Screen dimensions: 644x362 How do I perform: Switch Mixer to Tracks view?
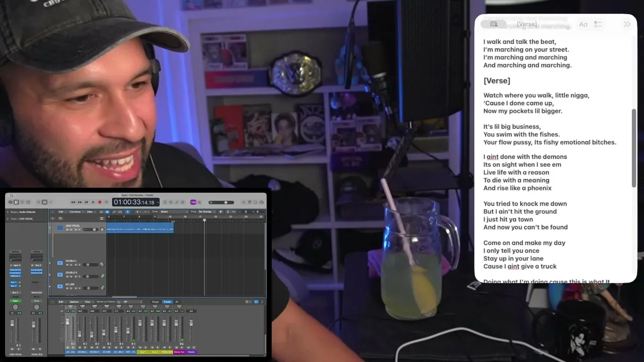pos(167,302)
